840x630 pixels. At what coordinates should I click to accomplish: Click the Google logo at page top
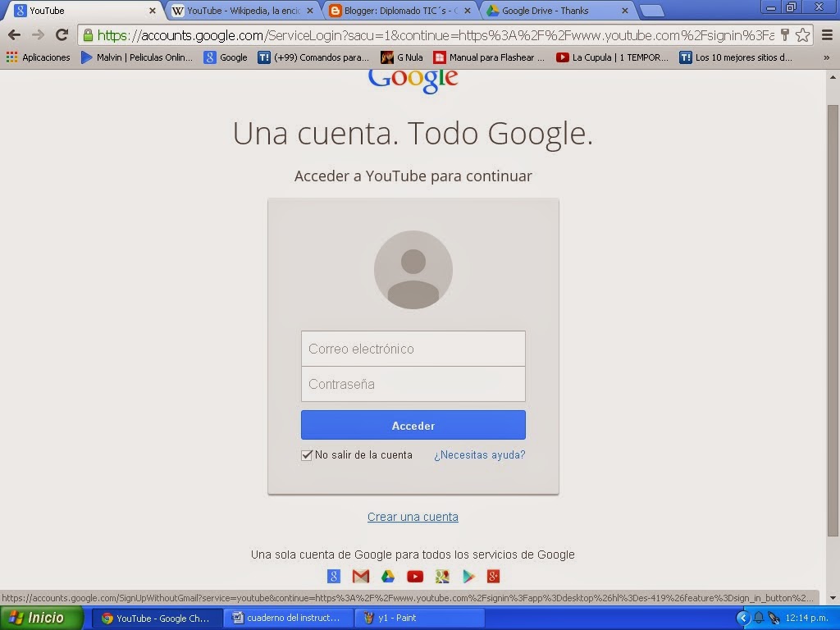pos(413,81)
